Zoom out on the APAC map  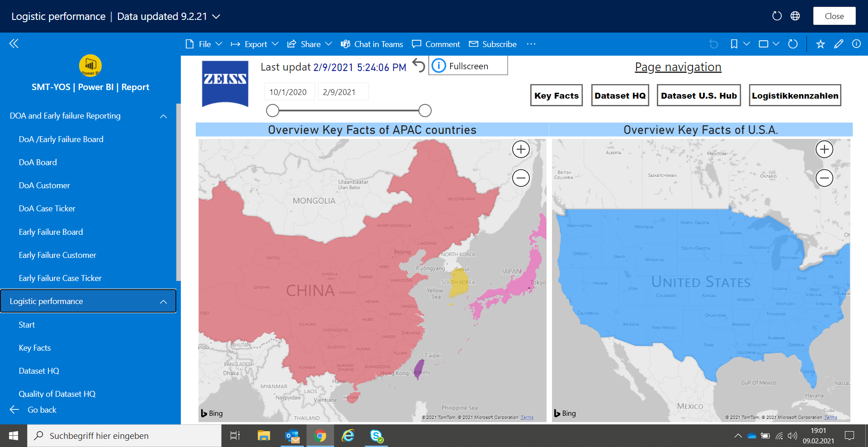pyautogui.click(x=521, y=178)
